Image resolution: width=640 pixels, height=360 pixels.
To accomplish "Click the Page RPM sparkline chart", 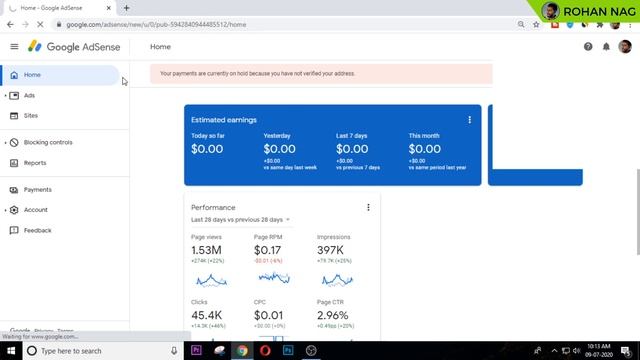I will point(274,278).
